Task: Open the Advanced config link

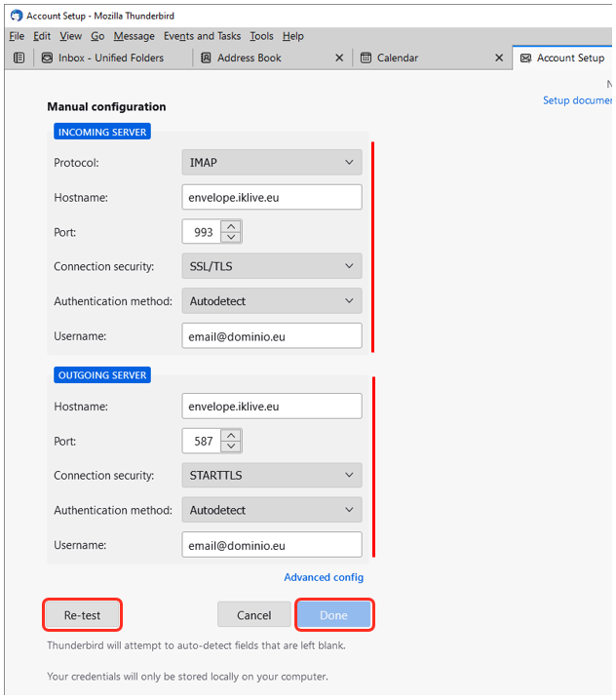Action: point(323,577)
